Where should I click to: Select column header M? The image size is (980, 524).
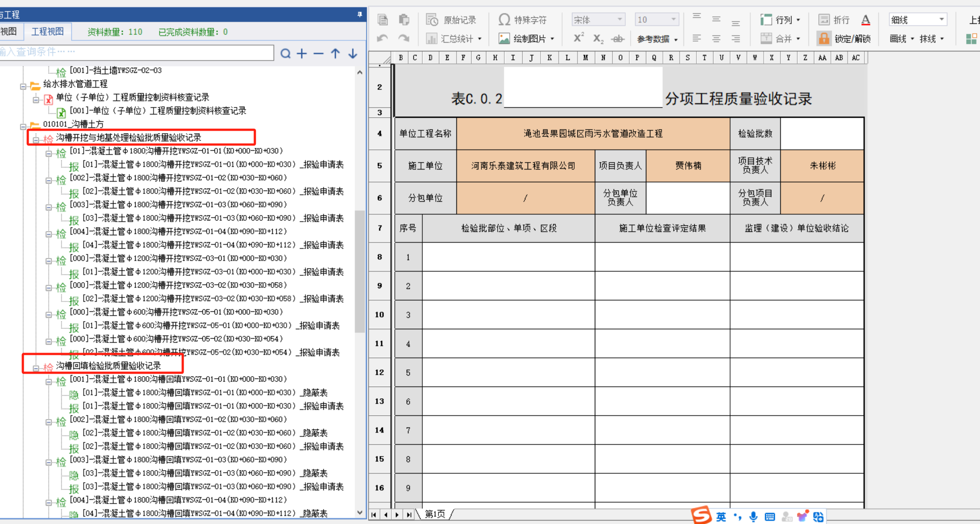pyautogui.click(x=585, y=58)
